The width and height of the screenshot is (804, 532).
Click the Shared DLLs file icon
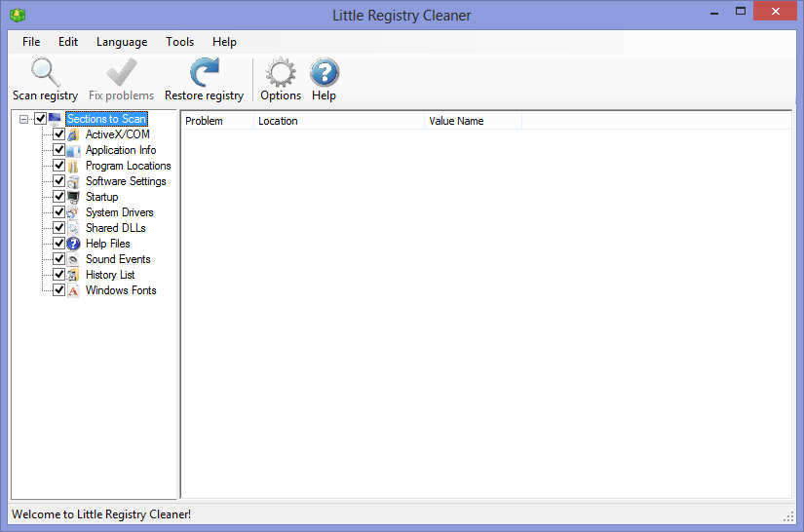(73, 228)
